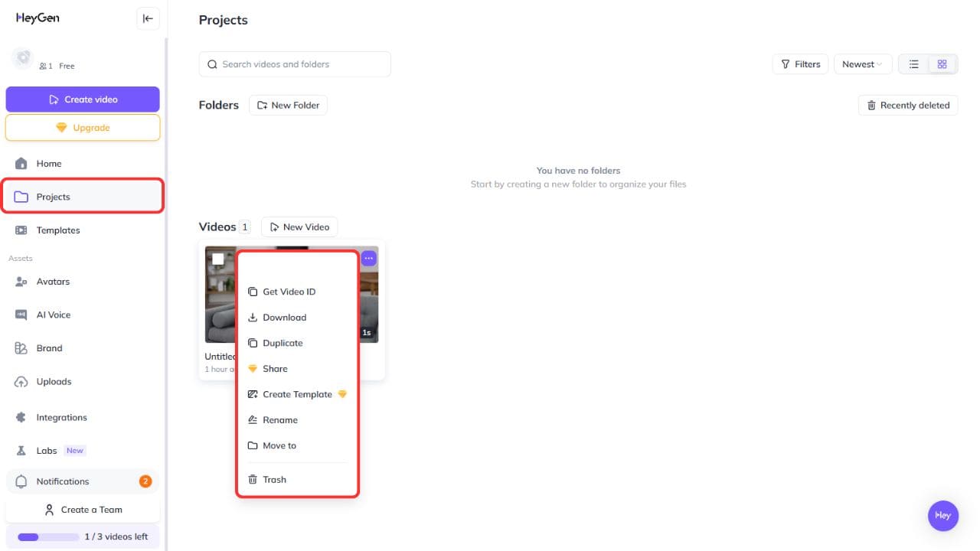Image resolution: width=980 pixels, height=551 pixels.
Task: Click the videos left progress bar
Action: click(48, 536)
